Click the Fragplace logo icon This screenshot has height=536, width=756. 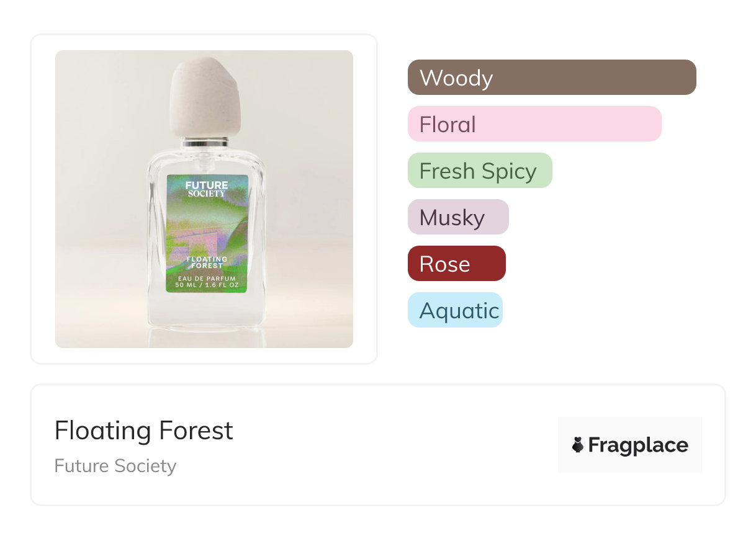pyautogui.click(x=578, y=445)
